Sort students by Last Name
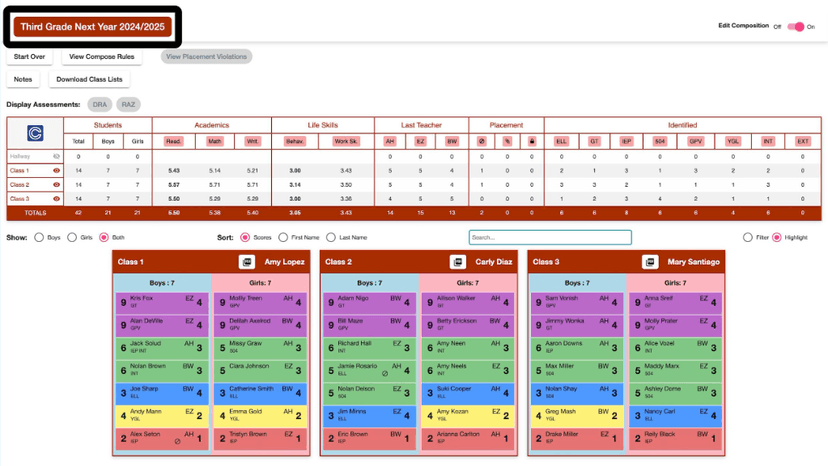 (x=331, y=237)
